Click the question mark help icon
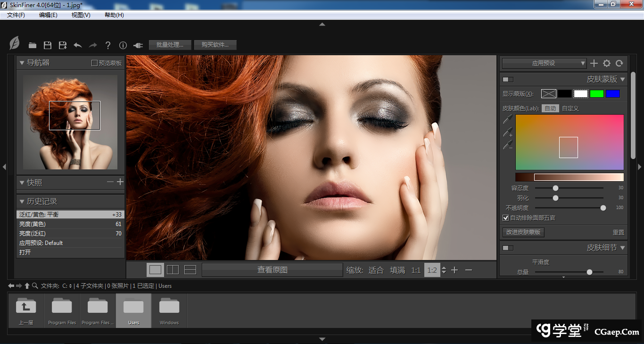The height and width of the screenshot is (344, 644). click(x=108, y=45)
